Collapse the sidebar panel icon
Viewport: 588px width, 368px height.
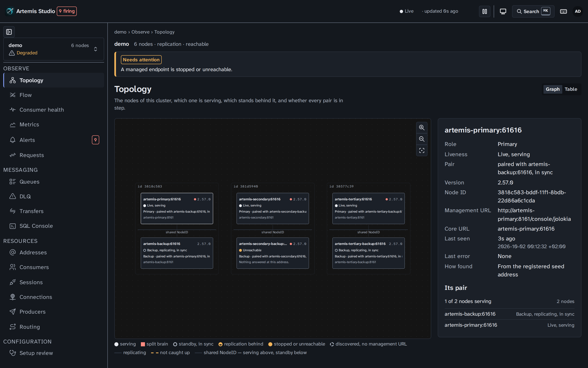(9, 32)
